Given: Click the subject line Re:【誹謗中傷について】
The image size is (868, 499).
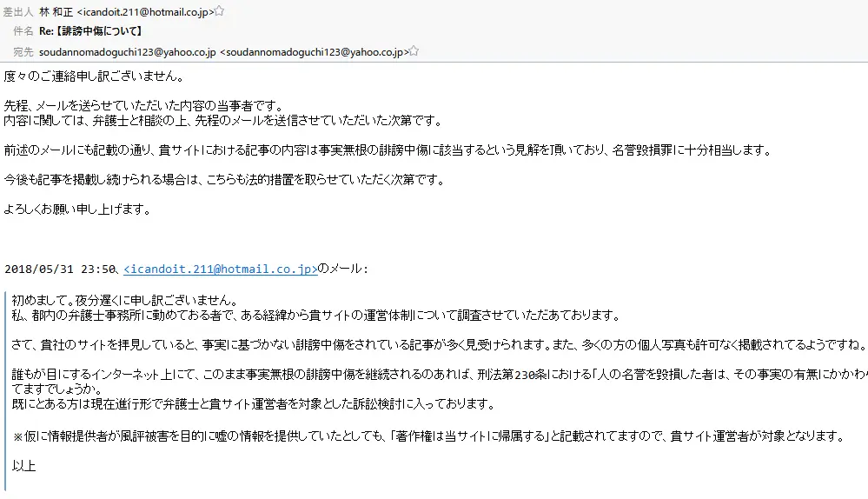Looking at the screenshot, I should click(x=91, y=31).
